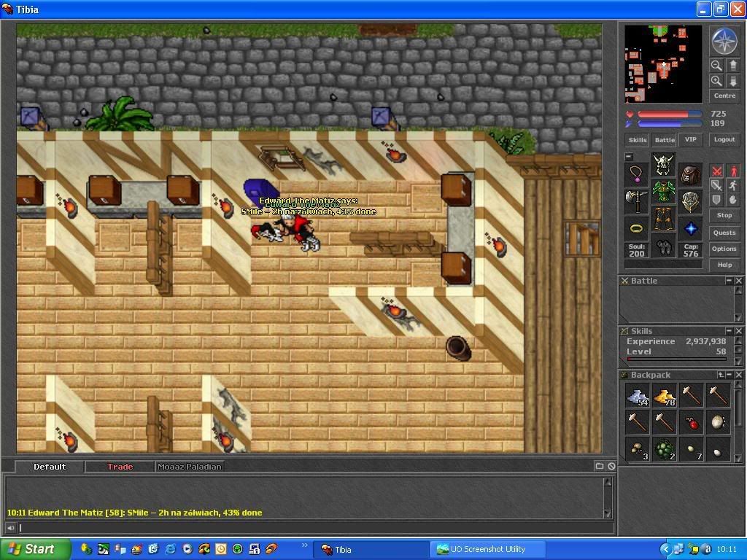This screenshot has width=747, height=560.
Task: Select the blue star in ammo slot
Action: [x=690, y=228]
